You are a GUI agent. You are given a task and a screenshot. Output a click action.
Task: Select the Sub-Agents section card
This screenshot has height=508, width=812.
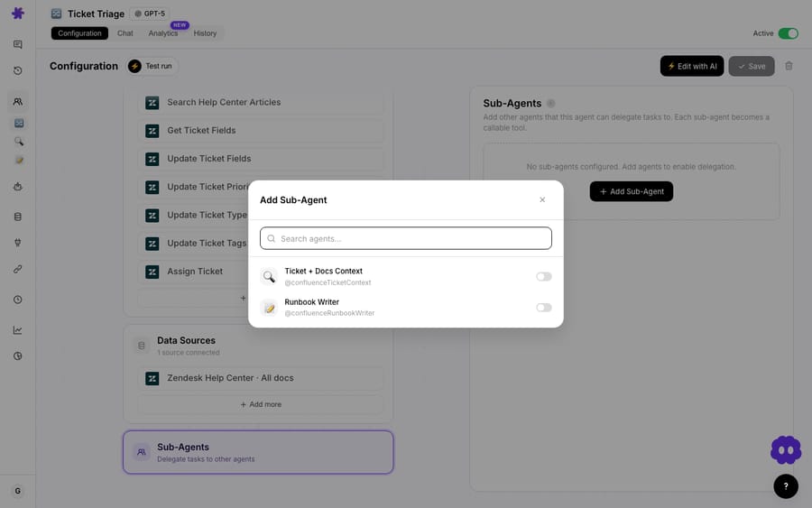258,452
